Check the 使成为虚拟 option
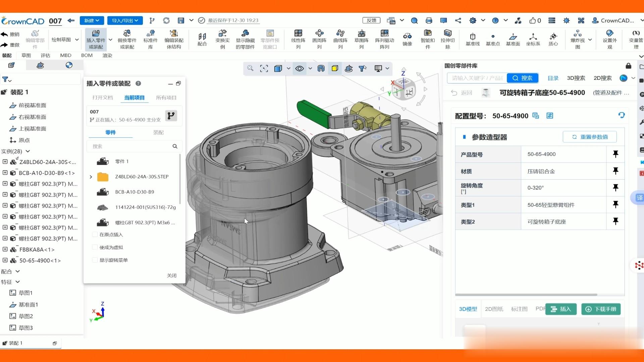 pos(95,247)
